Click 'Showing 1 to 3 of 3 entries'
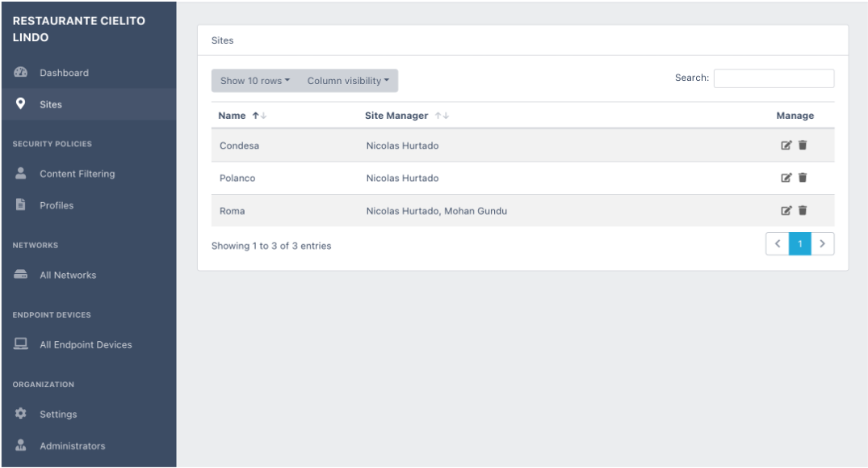 pos(271,246)
